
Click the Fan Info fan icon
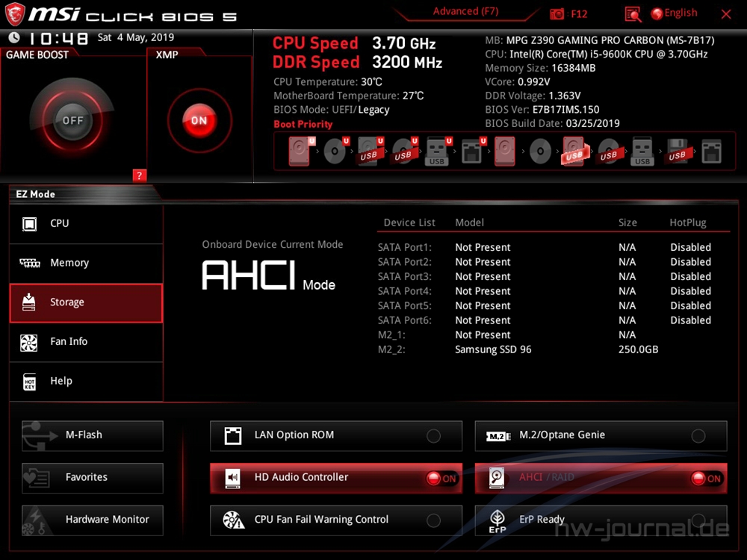29,342
